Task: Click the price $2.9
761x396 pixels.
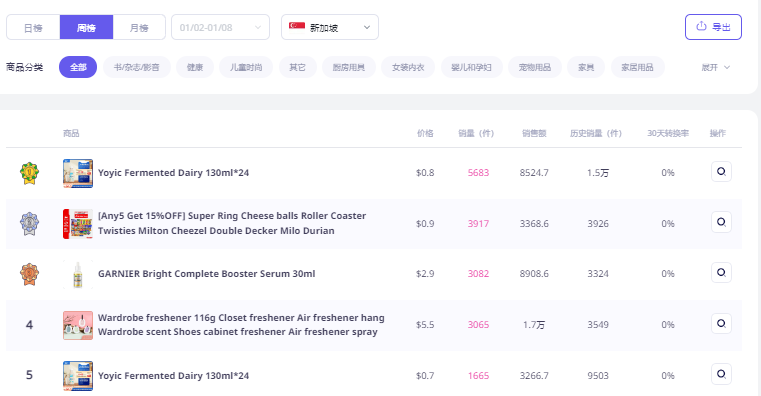Action: [425, 274]
